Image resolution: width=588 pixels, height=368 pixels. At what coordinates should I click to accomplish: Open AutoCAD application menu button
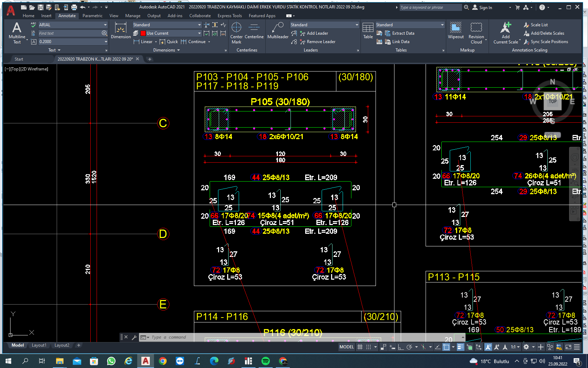(x=11, y=10)
